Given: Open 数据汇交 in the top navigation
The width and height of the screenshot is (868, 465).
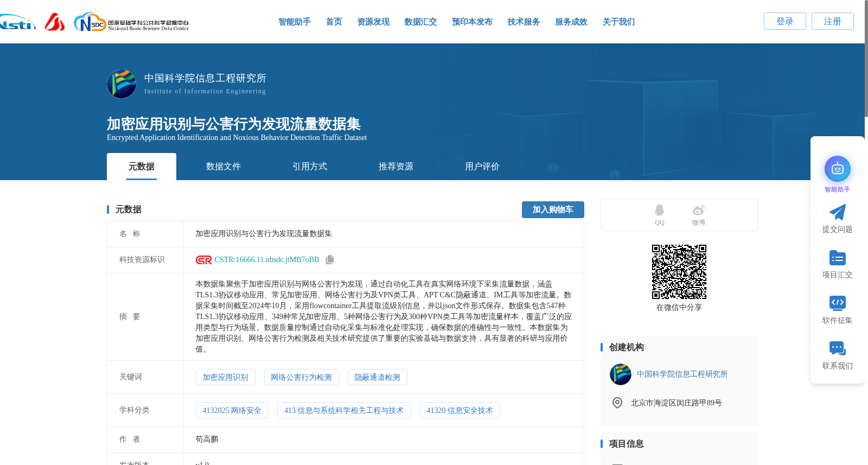Looking at the screenshot, I should (x=420, y=22).
